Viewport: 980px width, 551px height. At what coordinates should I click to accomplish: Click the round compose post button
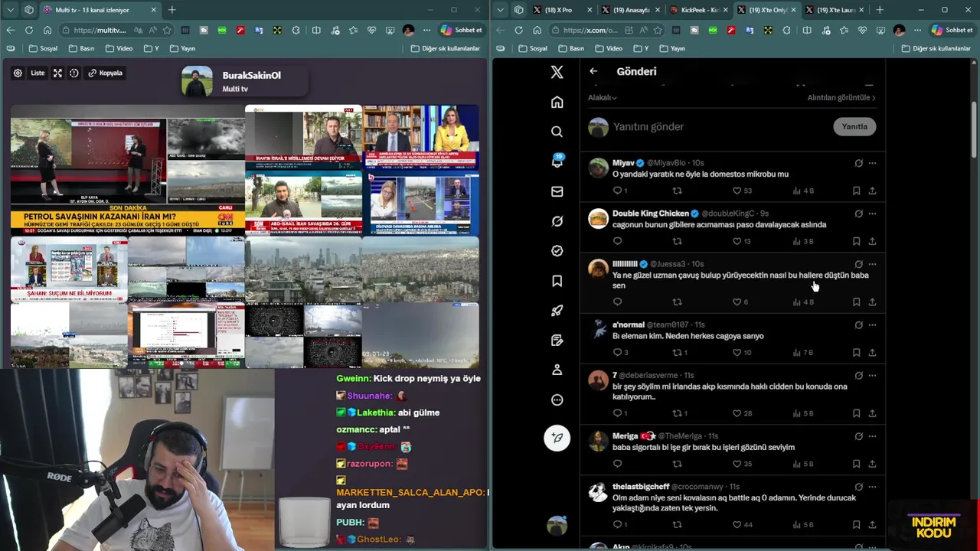pyautogui.click(x=557, y=438)
